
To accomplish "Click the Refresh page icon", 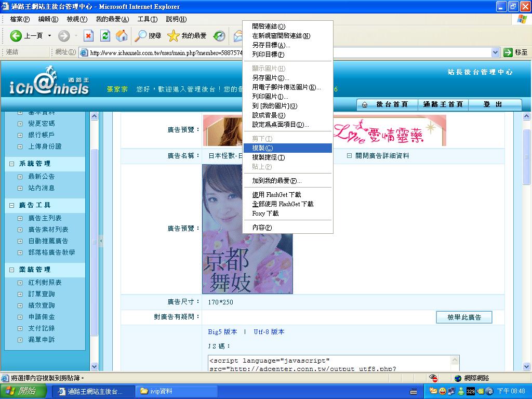I will pyautogui.click(x=105, y=36).
